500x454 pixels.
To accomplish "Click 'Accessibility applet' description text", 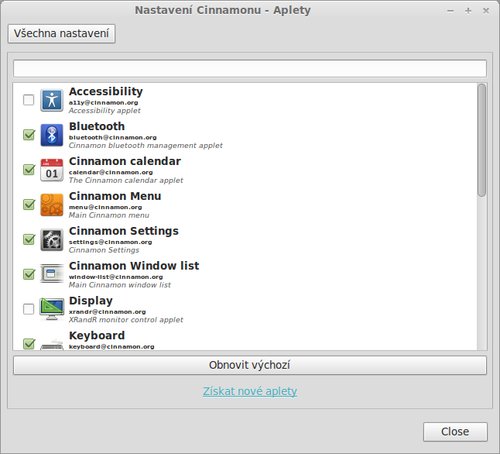I will [x=105, y=111].
